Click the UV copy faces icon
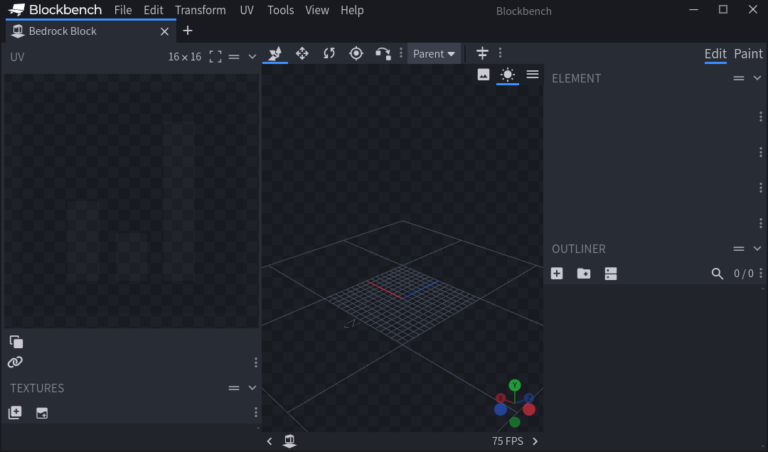The image size is (768, 452). tap(16, 341)
